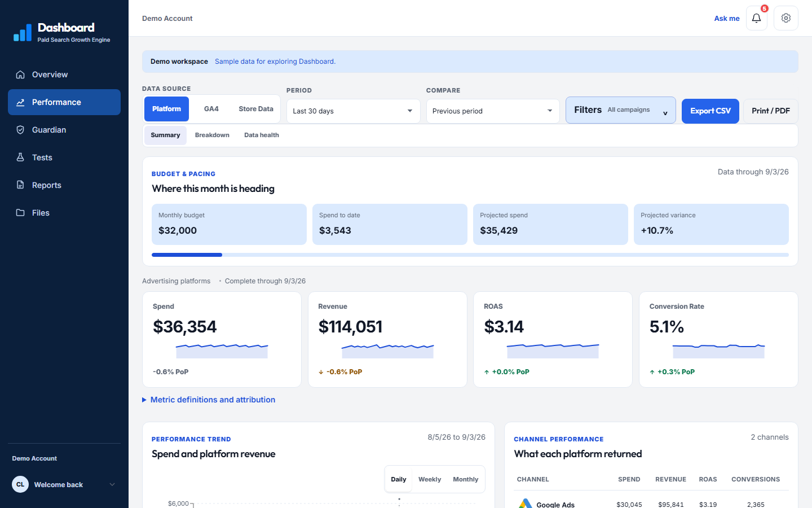
Task: Click the CHANNEL column header
Action: pos(533,479)
